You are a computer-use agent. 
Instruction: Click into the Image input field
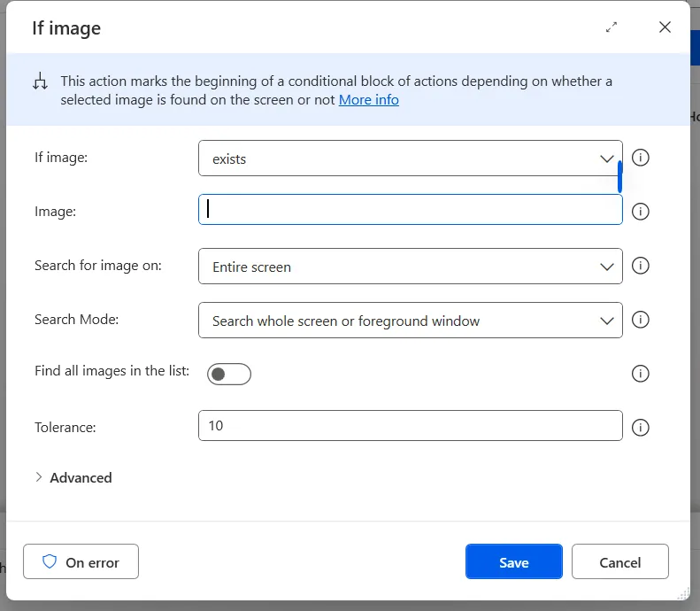coord(410,210)
